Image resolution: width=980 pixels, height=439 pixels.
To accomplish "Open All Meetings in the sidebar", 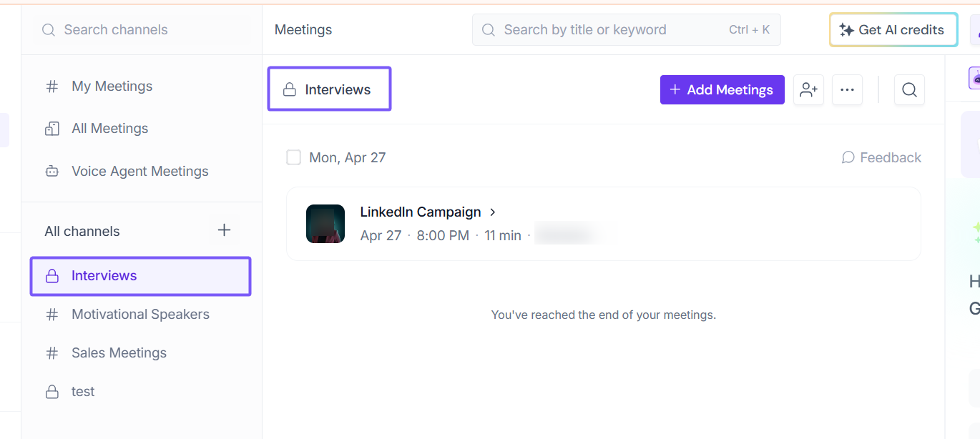I will tap(109, 128).
